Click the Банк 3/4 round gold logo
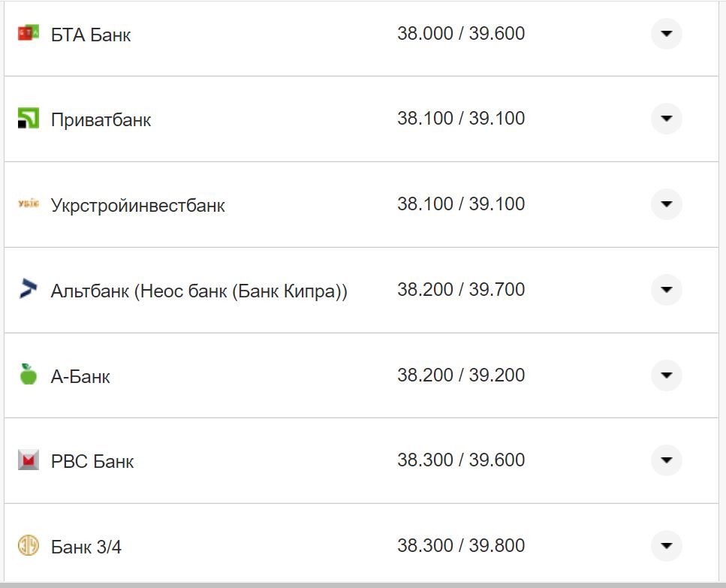The height and width of the screenshot is (588, 726). coord(28,545)
